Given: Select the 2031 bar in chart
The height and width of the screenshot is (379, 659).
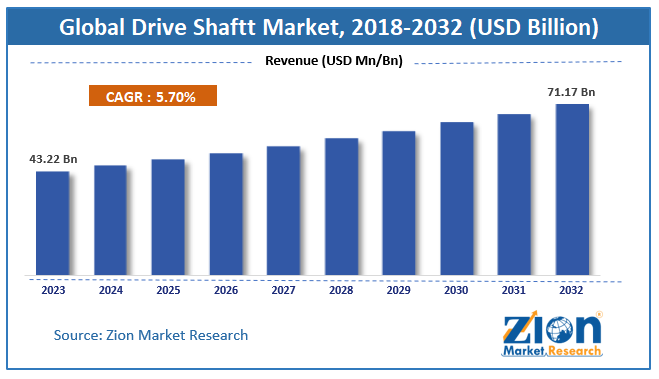Looking at the screenshot, I should [x=514, y=195].
